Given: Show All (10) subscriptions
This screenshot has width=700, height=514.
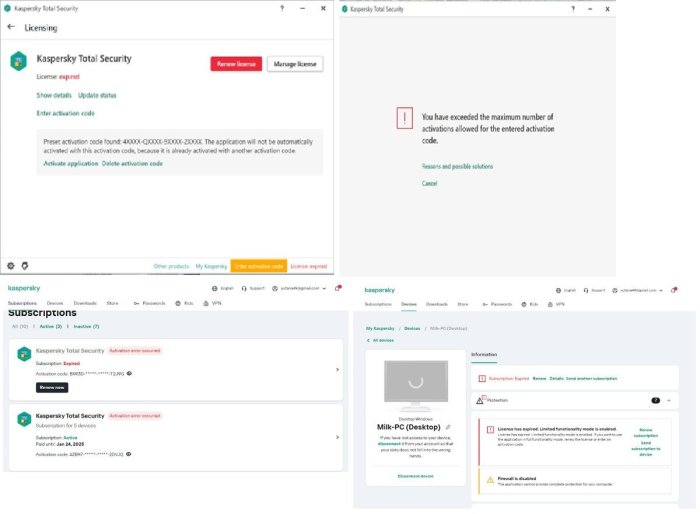Looking at the screenshot, I should pyautogui.click(x=20, y=326).
